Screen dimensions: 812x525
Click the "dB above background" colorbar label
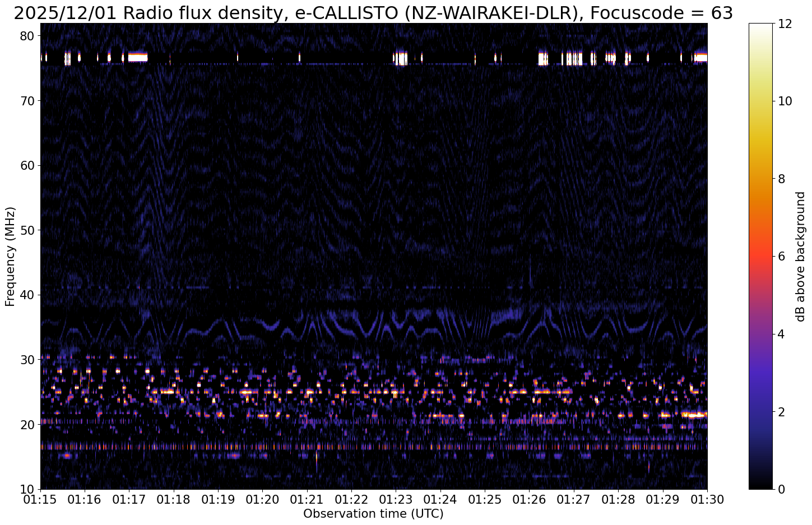(800, 256)
